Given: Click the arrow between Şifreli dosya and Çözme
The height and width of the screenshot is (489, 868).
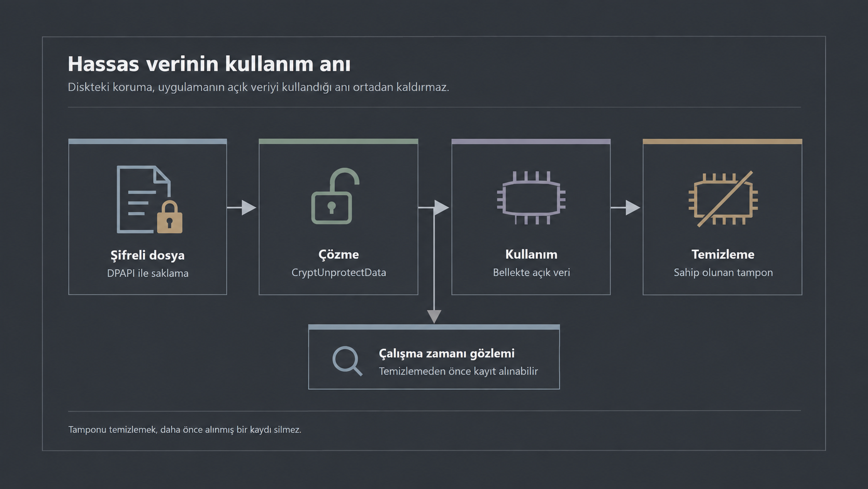Looking at the screenshot, I should point(242,208).
